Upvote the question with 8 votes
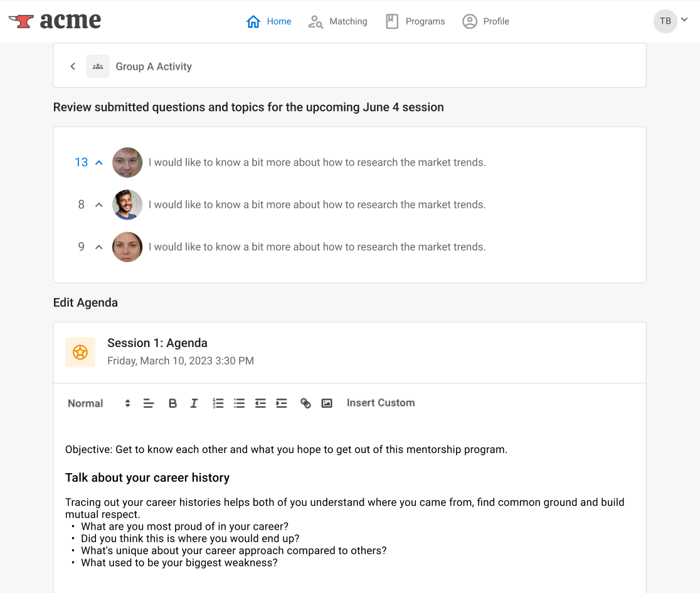Viewport: 700px width, 593px height. click(99, 205)
